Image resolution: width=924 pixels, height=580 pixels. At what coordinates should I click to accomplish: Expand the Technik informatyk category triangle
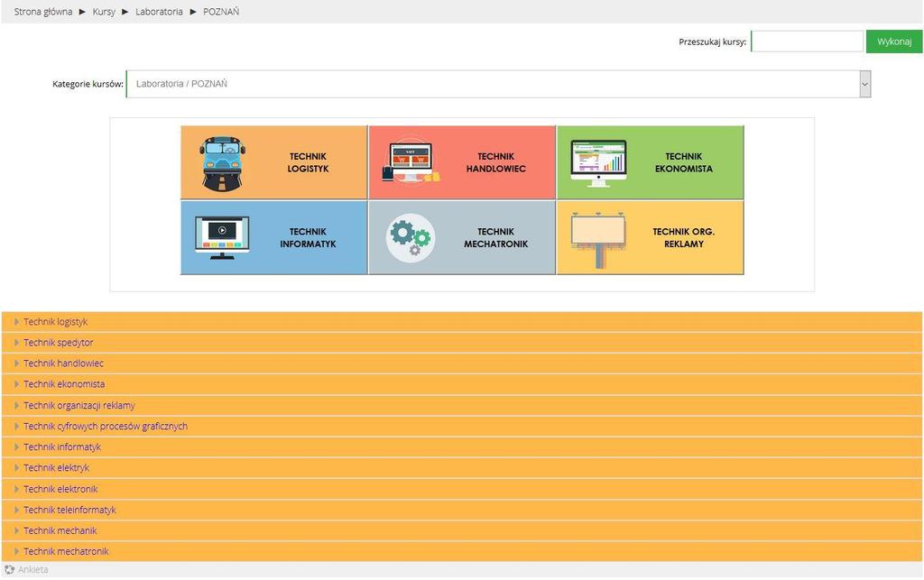[16, 447]
